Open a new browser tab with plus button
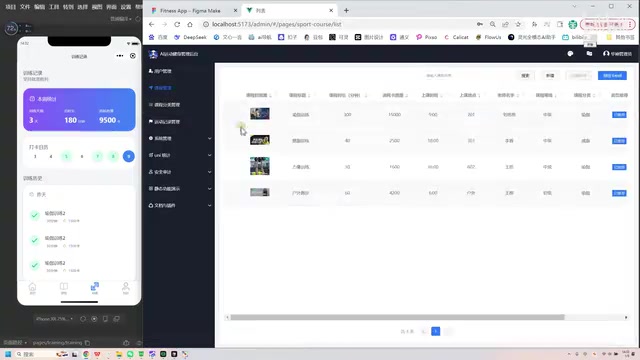 (x=346, y=11)
